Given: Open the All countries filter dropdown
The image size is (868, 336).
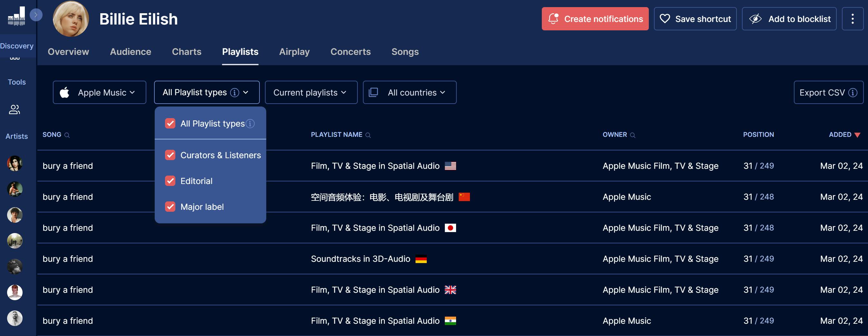Looking at the screenshot, I should click(409, 92).
